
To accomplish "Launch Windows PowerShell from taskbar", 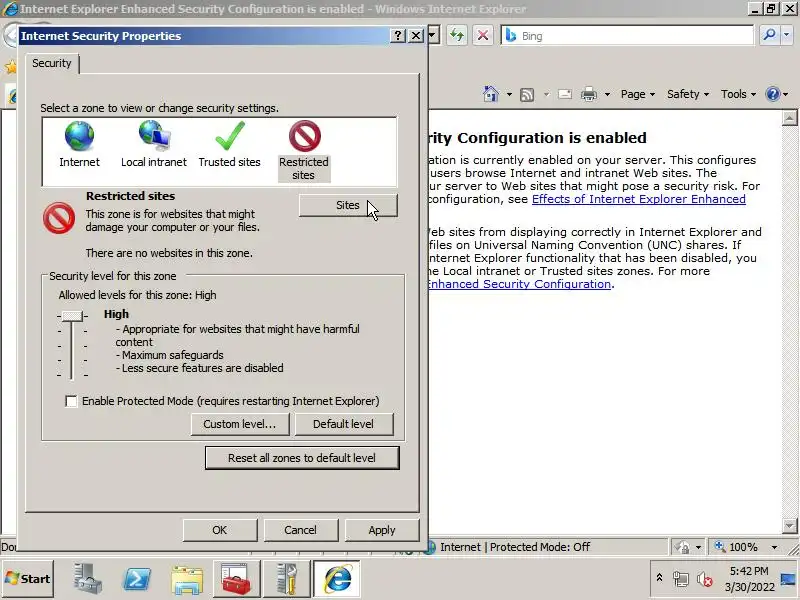I will tap(137, 579).
